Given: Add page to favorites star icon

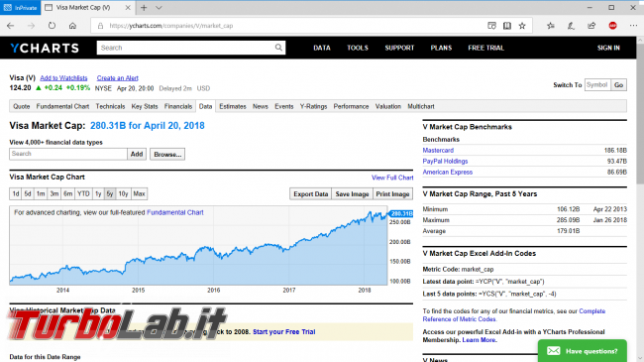Looking at the screenshot, I should click(x=522, y=26).
